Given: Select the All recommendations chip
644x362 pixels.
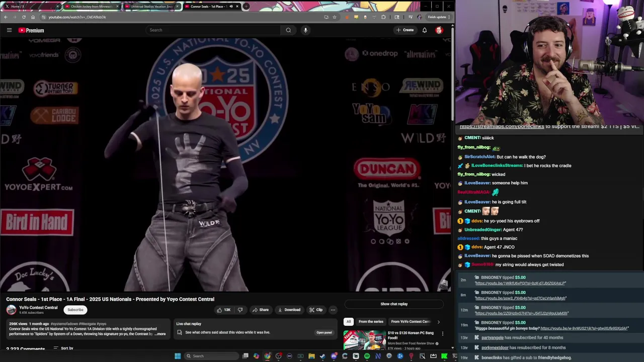Looking at the screenshot, I should tap(348, 322).
